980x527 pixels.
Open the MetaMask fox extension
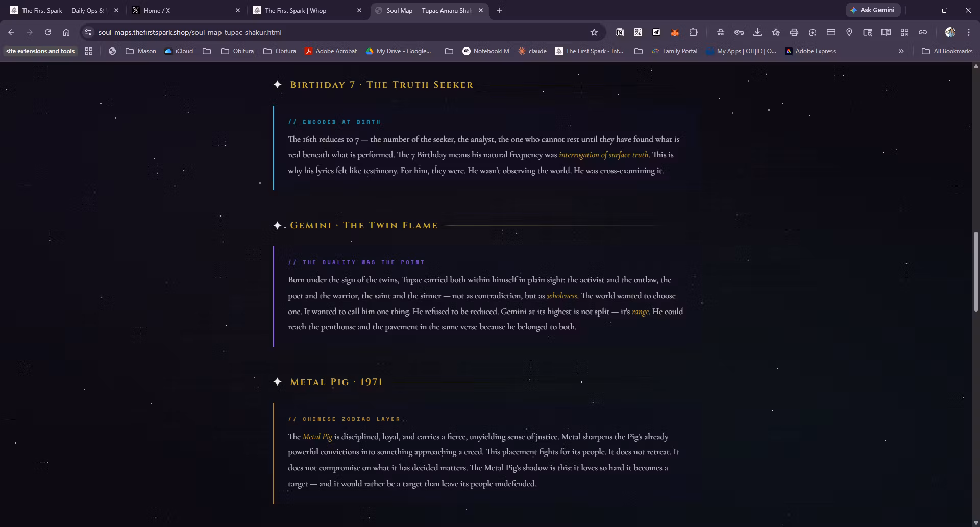coord(675,32)
